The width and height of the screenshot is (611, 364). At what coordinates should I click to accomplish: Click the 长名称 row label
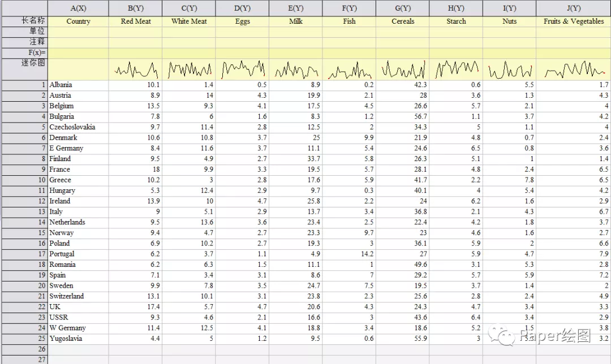[24, 21]
